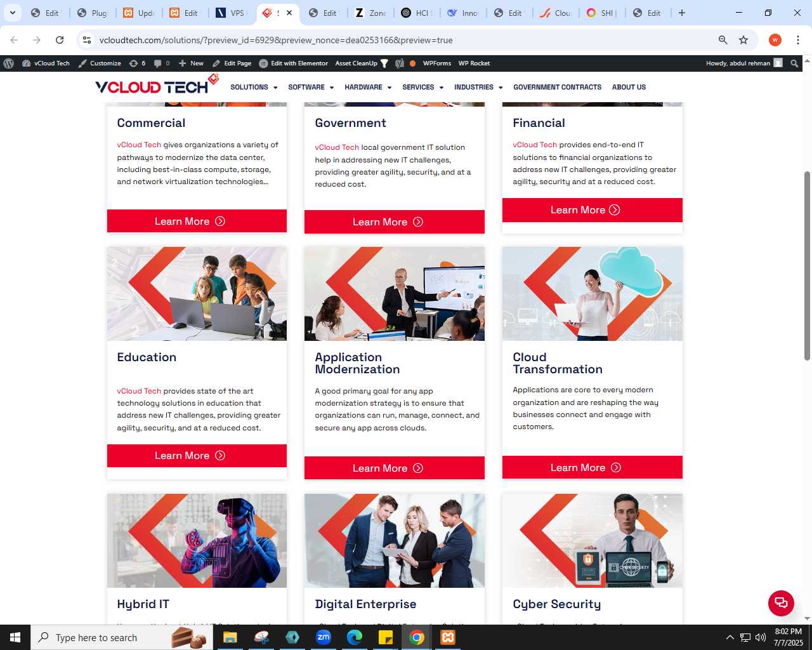Open the Howdy, abdul rehman account menu
Screen dimensions: 812x650
744,63
